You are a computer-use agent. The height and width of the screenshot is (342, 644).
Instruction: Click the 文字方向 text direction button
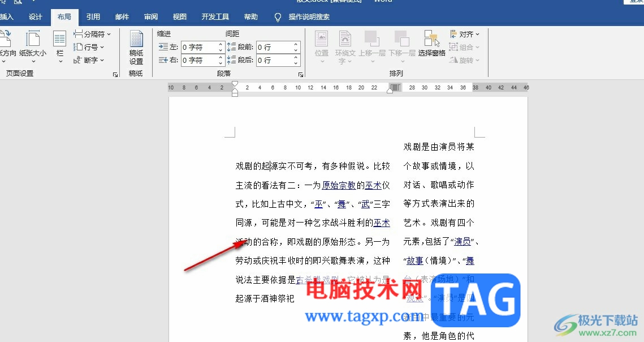[7, 46]
